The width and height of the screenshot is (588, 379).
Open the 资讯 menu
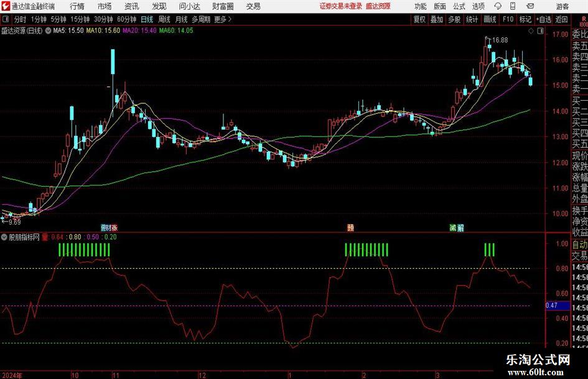coord(132,6)
